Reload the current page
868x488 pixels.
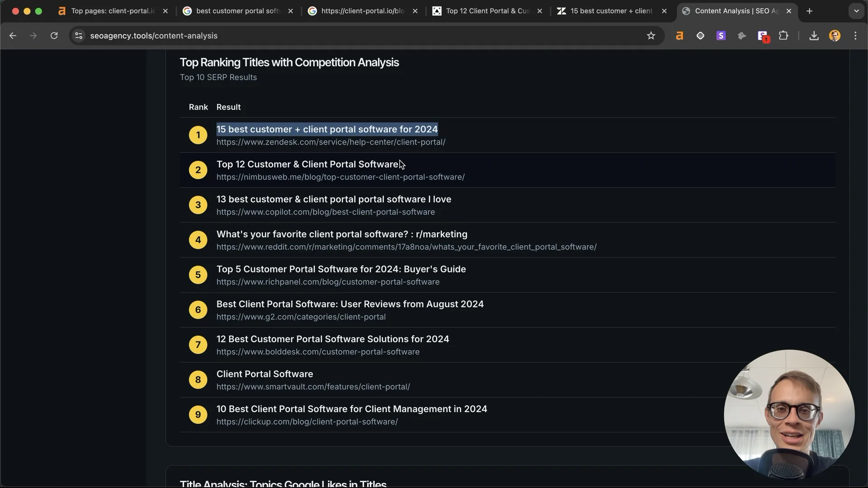point(54,36)
